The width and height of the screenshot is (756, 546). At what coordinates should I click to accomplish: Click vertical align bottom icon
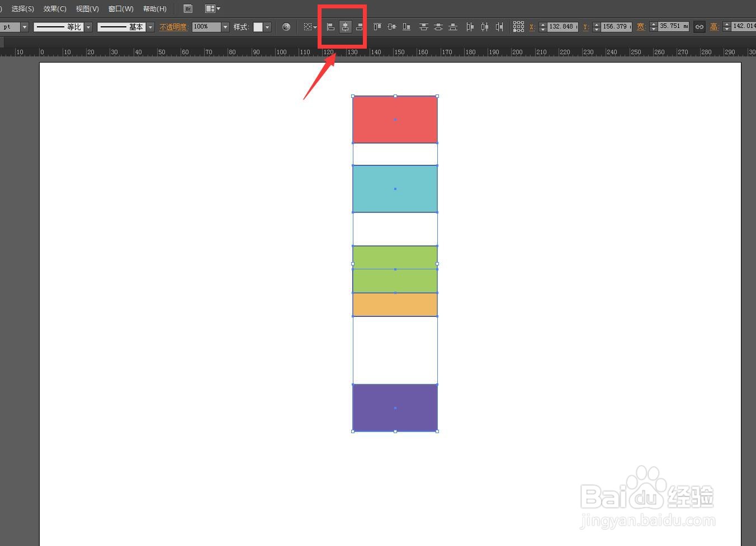pyautogui.click(x=407, y=27)
